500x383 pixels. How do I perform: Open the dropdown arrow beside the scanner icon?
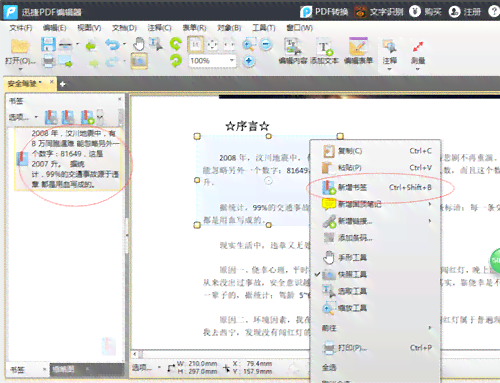click(x=77, y=44)
